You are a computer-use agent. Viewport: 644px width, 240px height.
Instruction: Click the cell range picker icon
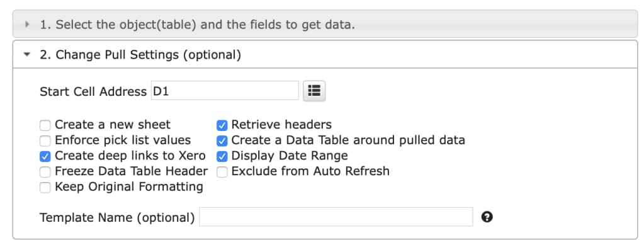point(314,91)
